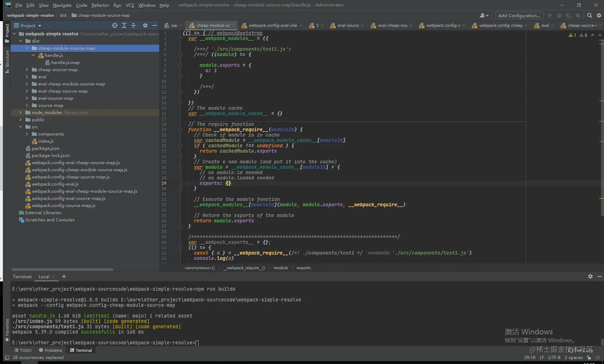Click the UTF-8 encoding status indicator
604x364 pixels.
coord(554,358)
